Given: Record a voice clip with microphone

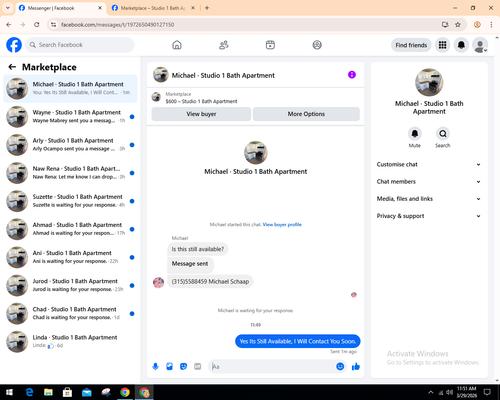Looking at the screenshot, I should (x=155, y=367).
